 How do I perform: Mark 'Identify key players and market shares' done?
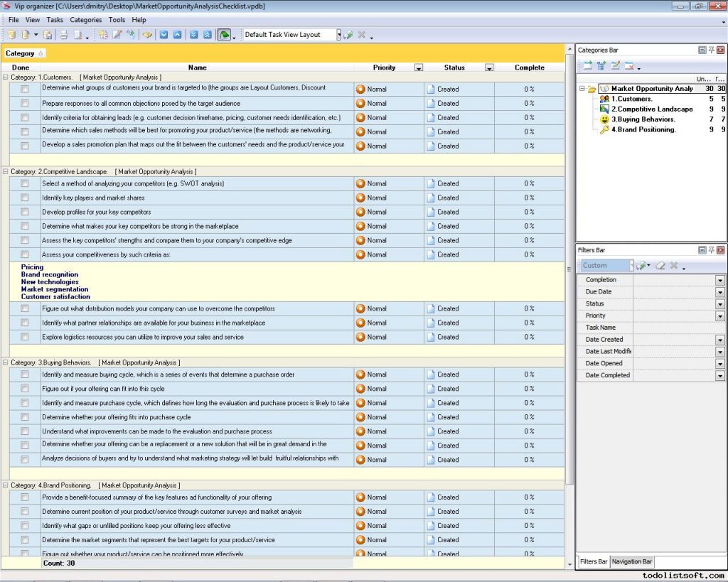(24, 198)
